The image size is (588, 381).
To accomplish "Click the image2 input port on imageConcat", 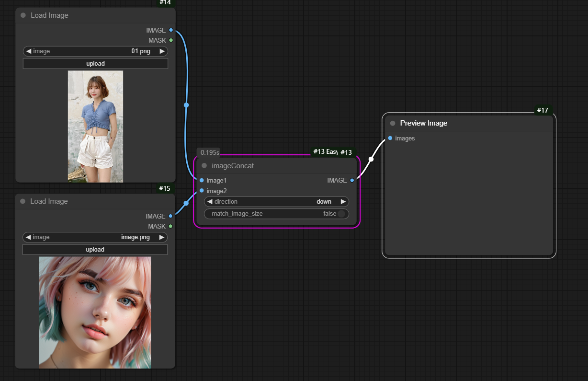I will coord(202,191).
